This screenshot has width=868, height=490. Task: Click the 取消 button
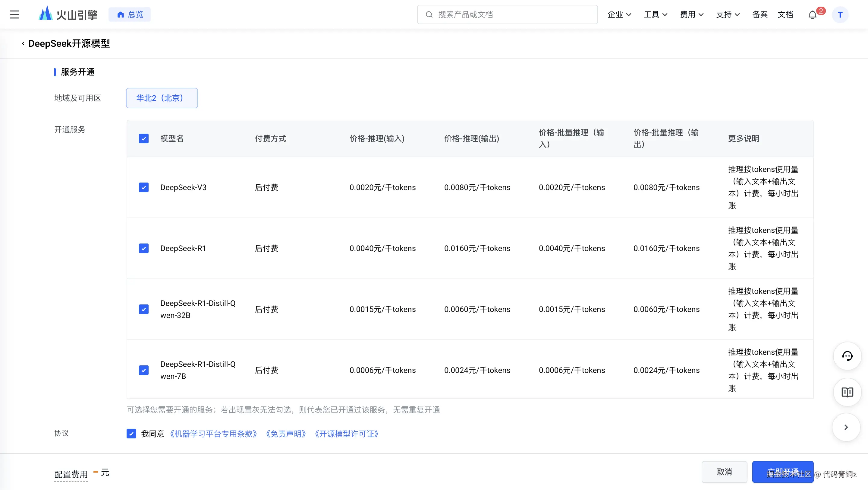(x=724, y=472)
